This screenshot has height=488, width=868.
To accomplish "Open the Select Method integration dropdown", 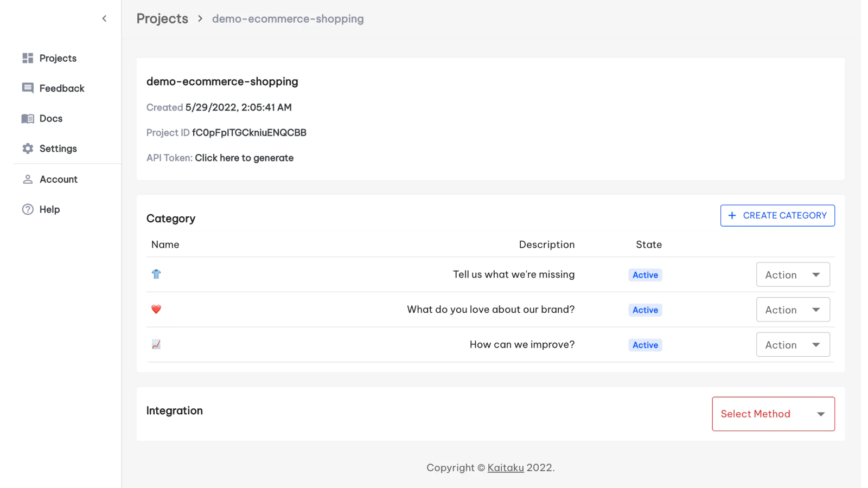I will coord(773,414).
